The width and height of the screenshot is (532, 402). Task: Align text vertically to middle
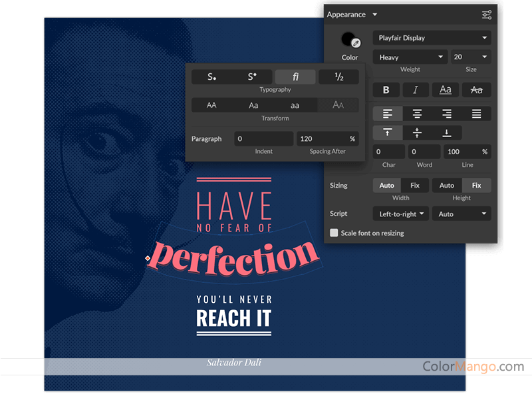click(x=417, y=132)
